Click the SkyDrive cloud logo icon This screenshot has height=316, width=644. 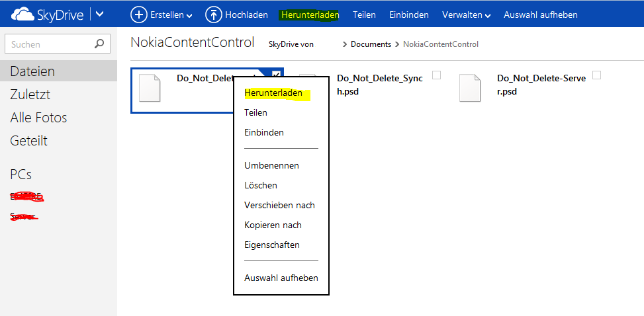tap(23, 15)
